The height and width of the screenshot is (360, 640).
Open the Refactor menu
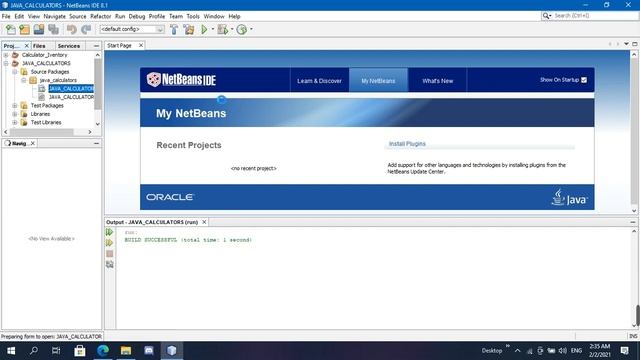(100, 16)
